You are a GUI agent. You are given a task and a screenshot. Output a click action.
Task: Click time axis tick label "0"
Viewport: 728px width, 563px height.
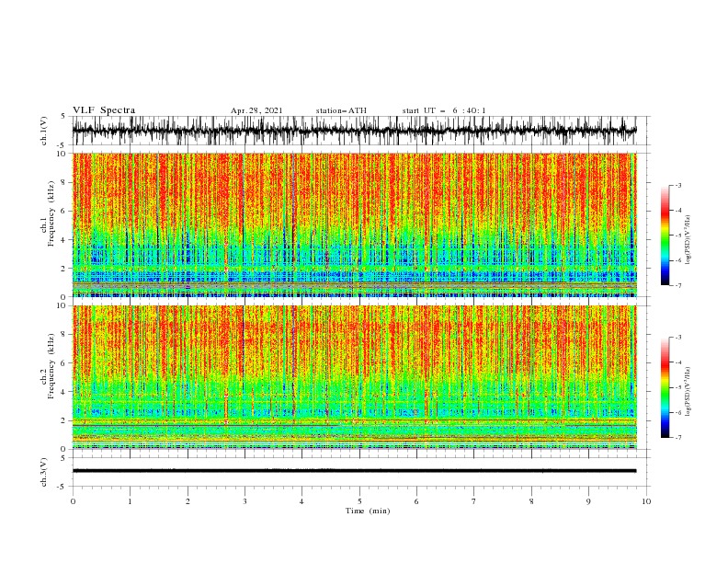(73, 501)
